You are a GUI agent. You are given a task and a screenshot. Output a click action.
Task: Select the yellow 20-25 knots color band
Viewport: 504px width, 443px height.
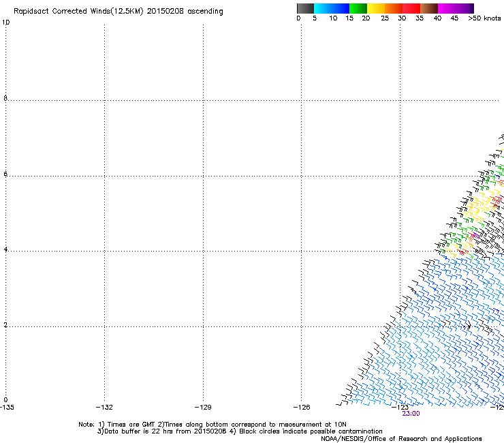pos(376,8)
